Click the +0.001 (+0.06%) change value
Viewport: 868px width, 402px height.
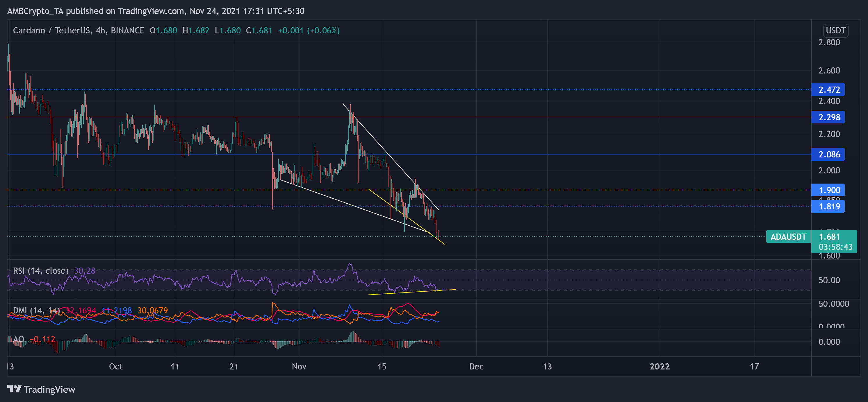point(308,30)
